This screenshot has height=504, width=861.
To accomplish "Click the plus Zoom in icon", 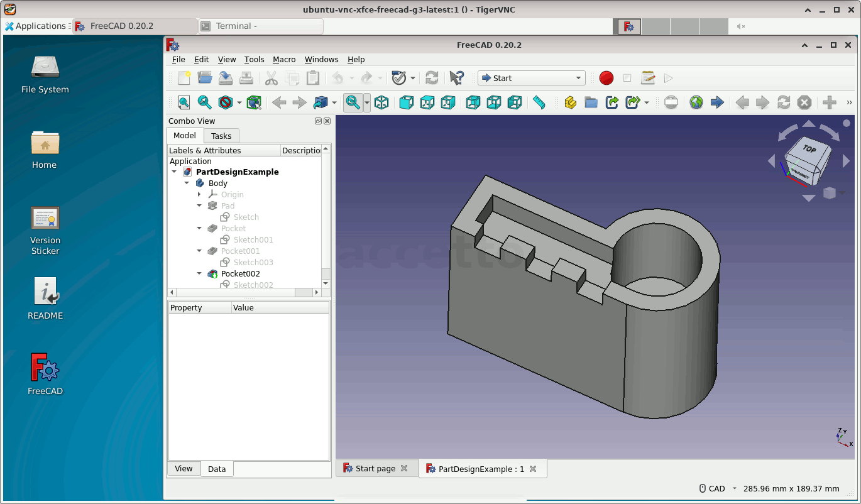I will [x=830, y=102].
